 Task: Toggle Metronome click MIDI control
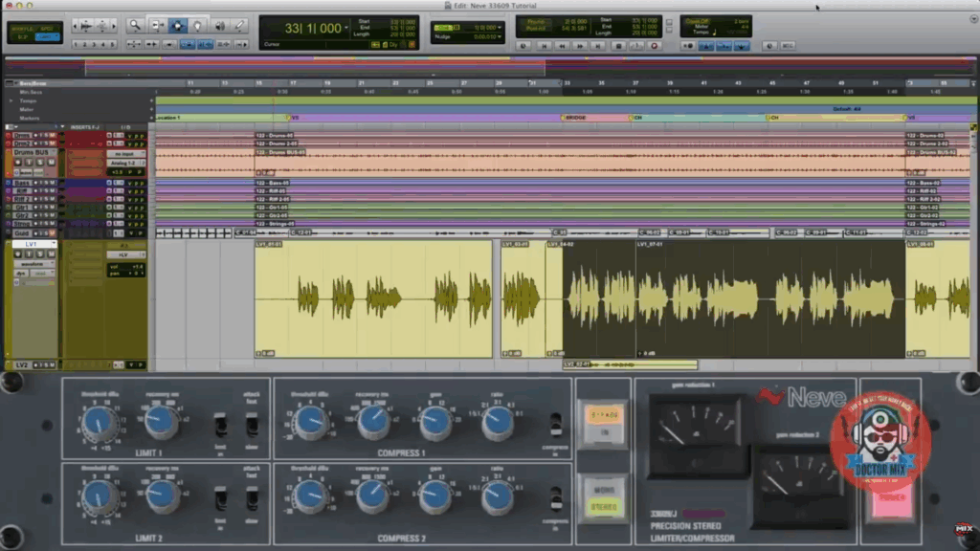706,46
